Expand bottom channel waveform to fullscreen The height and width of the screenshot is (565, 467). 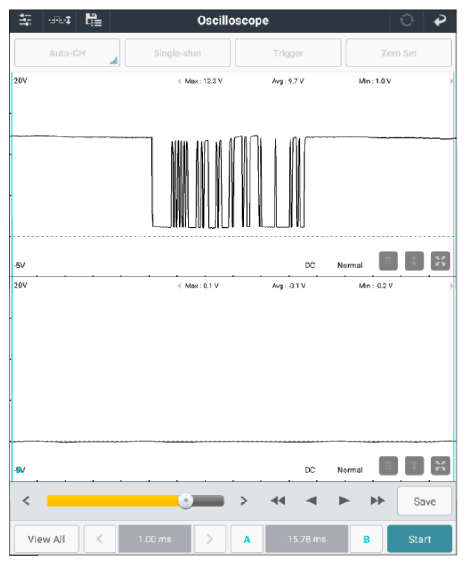(440, 466)
